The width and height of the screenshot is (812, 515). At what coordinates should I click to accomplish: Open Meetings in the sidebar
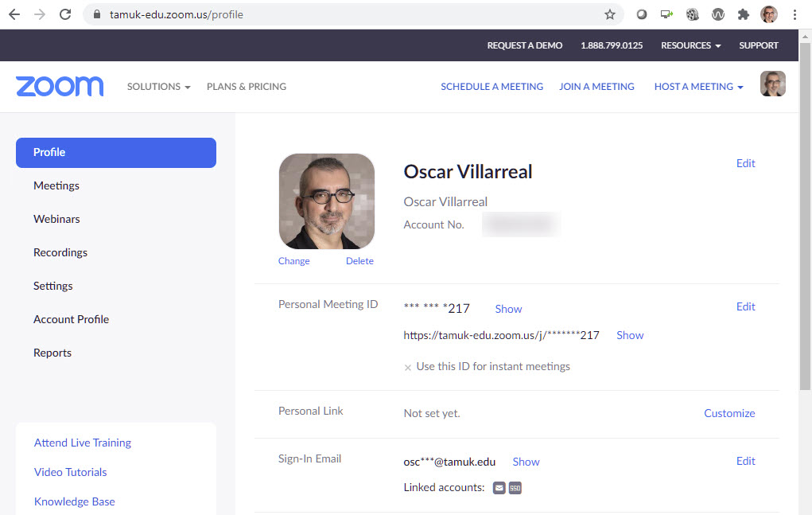click(56, 185)
